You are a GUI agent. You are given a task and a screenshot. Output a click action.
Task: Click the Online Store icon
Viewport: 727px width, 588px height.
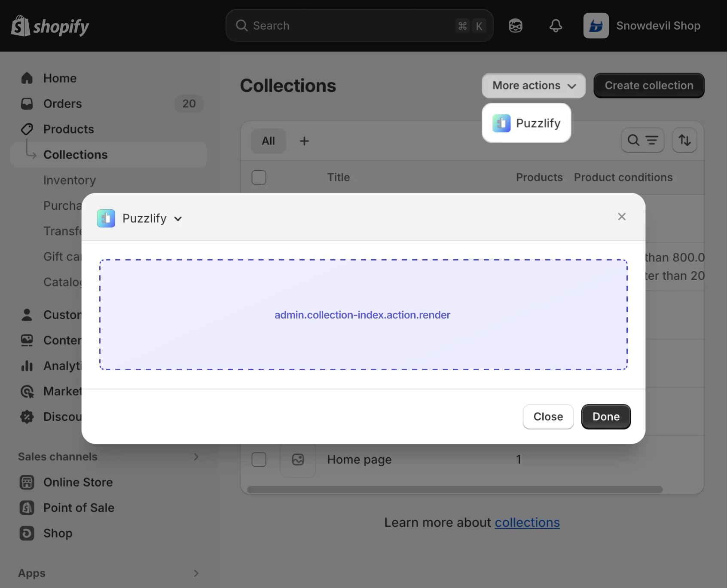coord(27,482)
